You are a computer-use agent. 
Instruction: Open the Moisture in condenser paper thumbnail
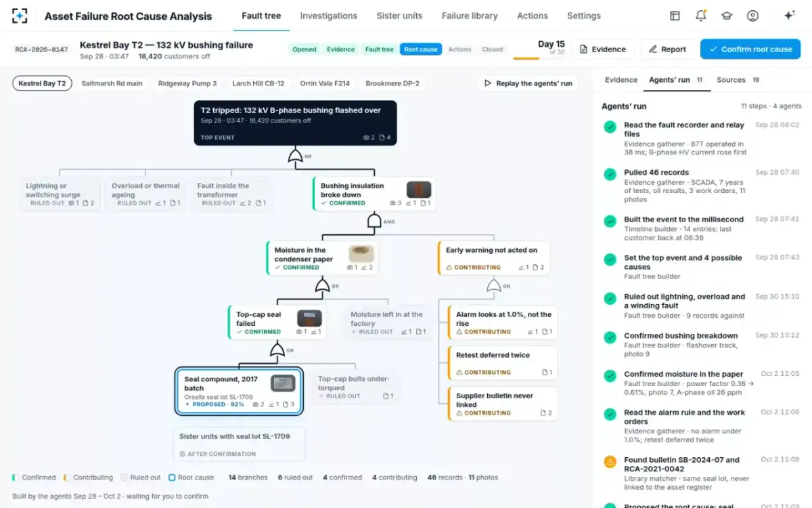tap(361, 254)
